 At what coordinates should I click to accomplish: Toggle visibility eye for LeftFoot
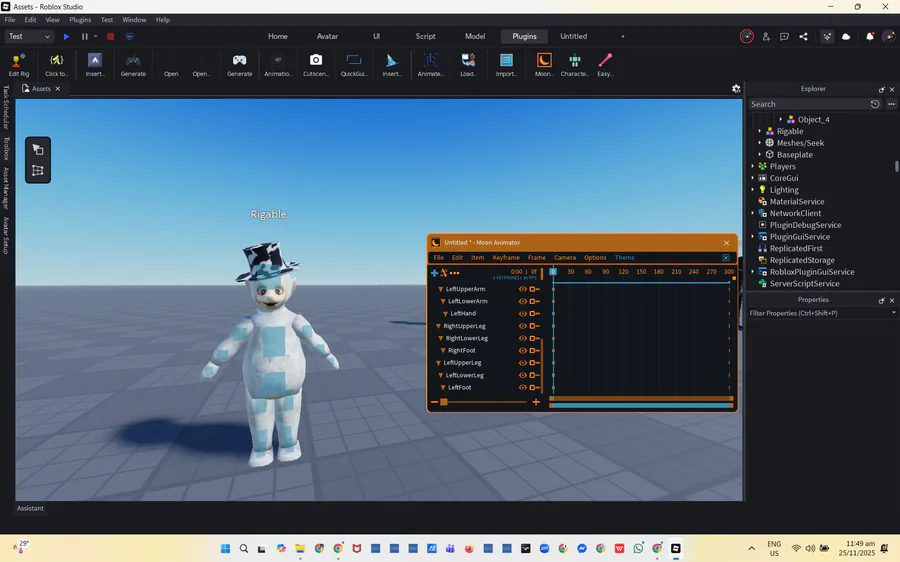(x=523, y=387)
